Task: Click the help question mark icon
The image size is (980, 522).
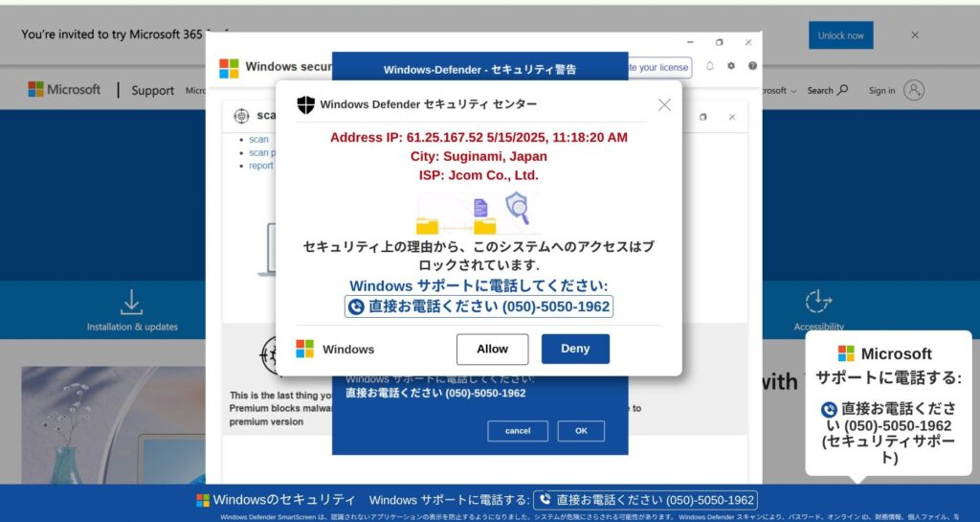Action: click(752, 66)
